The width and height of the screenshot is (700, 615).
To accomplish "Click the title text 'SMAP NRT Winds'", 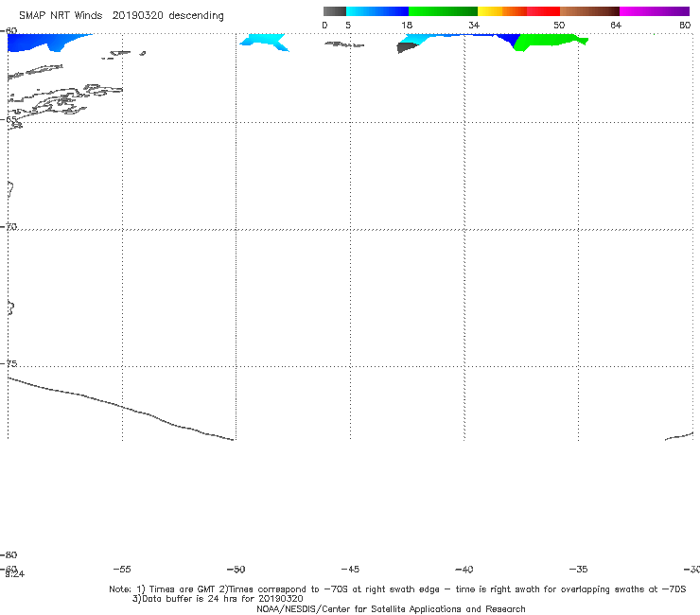I will point(61,15).
